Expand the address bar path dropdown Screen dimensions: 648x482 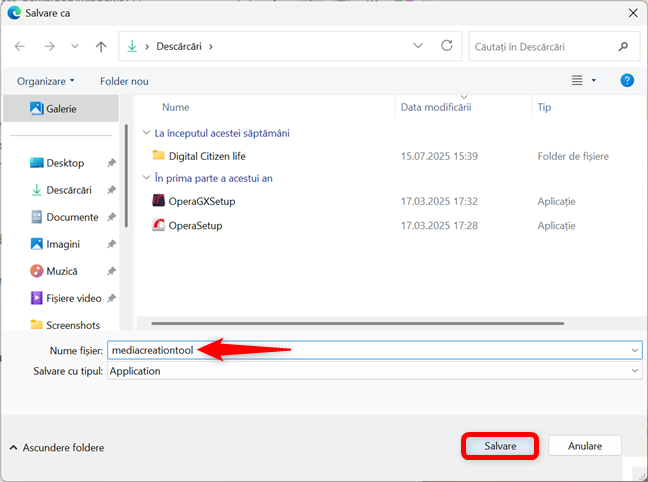pos(418,46)
